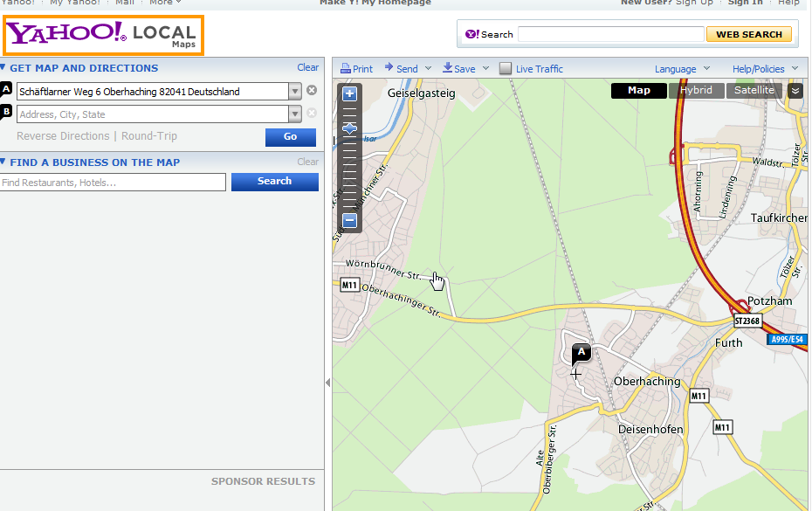Image resolution: width=812 pixels, height=511 pixels.
Task: Open the More menu at top
Action: pyautogui.click(x=165, y=3)
